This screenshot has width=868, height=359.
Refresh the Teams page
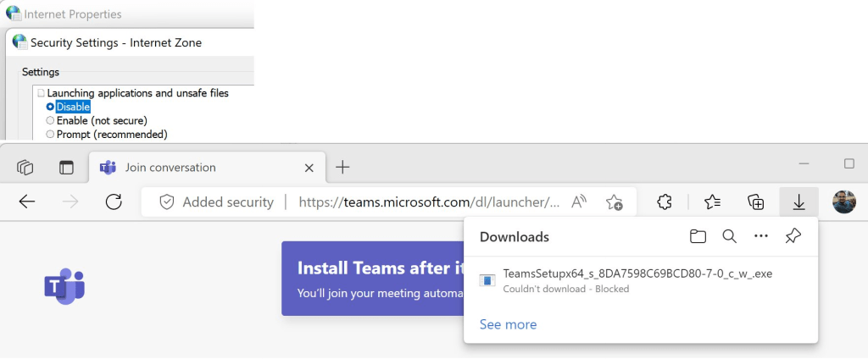point(114,202)
